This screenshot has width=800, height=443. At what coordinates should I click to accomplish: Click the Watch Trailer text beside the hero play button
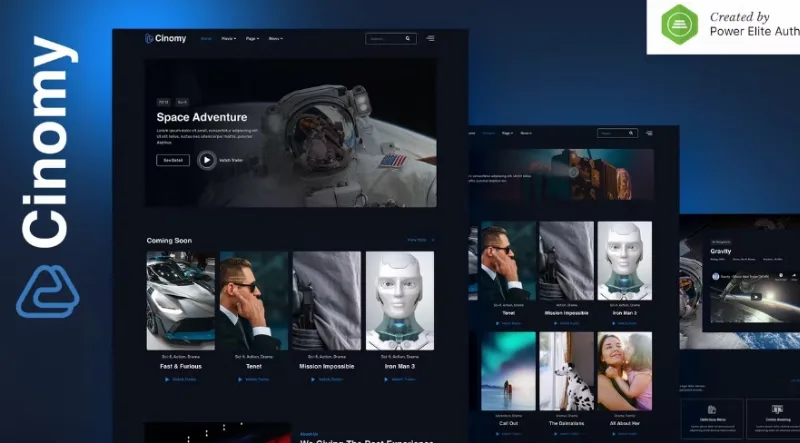(x=231, y=160)
